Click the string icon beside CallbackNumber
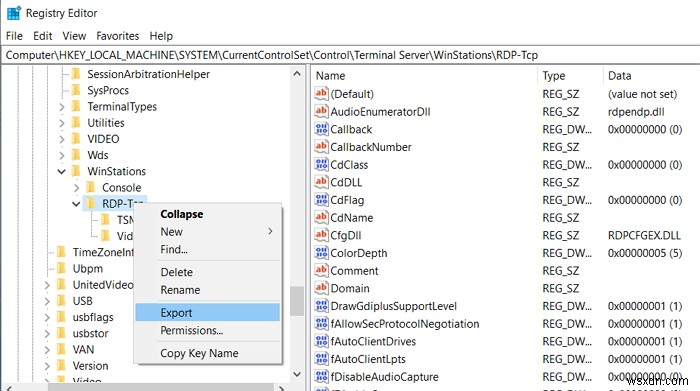The width and height of the screenshot is (700, 391). coord(321,146)
